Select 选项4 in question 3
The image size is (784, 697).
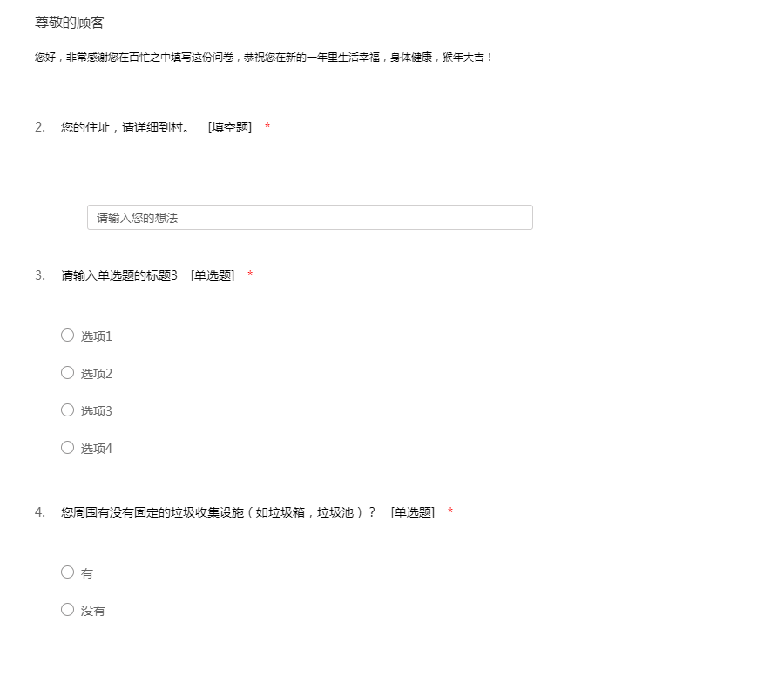coord(67,448)
